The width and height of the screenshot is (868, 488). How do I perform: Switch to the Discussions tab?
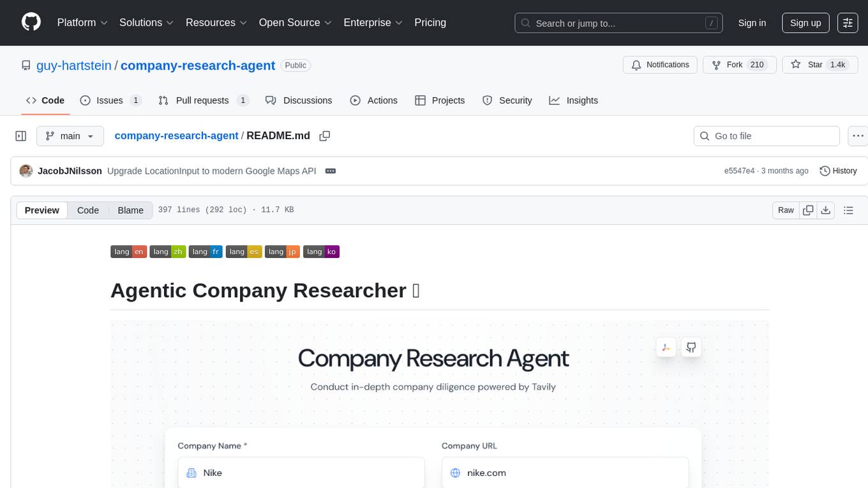(299, 100)
